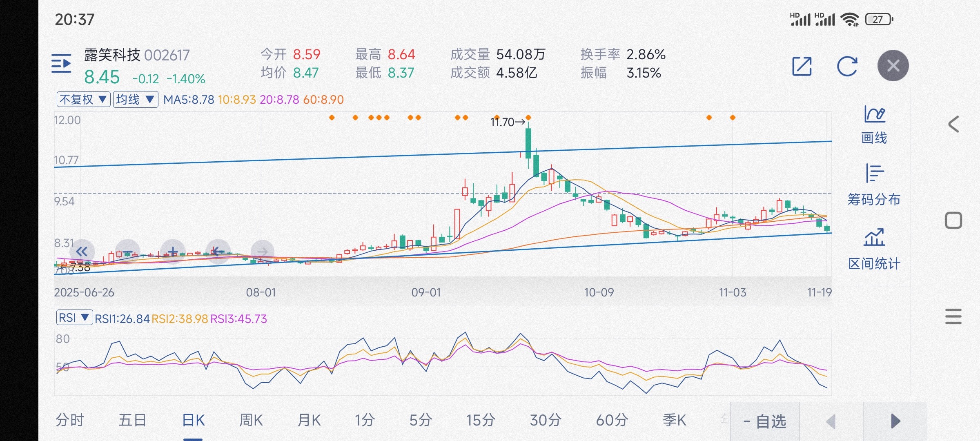Screen dimensions: 980x441
Task: Move chart left with arrow button
Action: pos(218,251)
